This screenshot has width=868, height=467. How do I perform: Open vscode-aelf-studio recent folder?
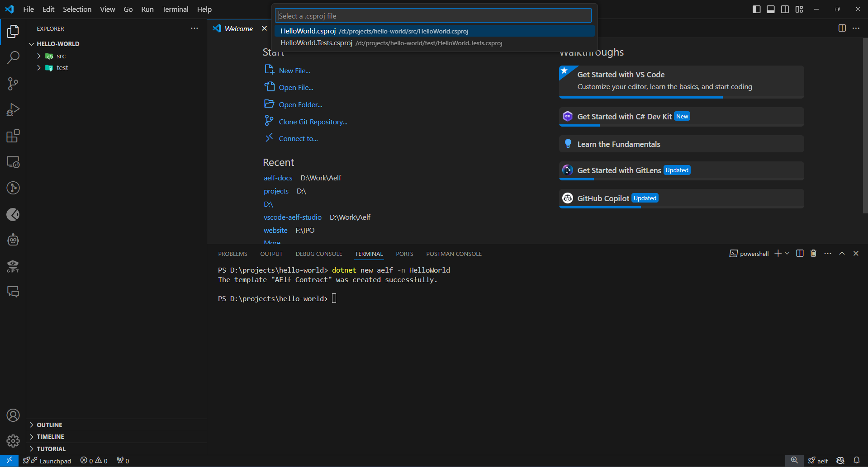click(293, 217)
